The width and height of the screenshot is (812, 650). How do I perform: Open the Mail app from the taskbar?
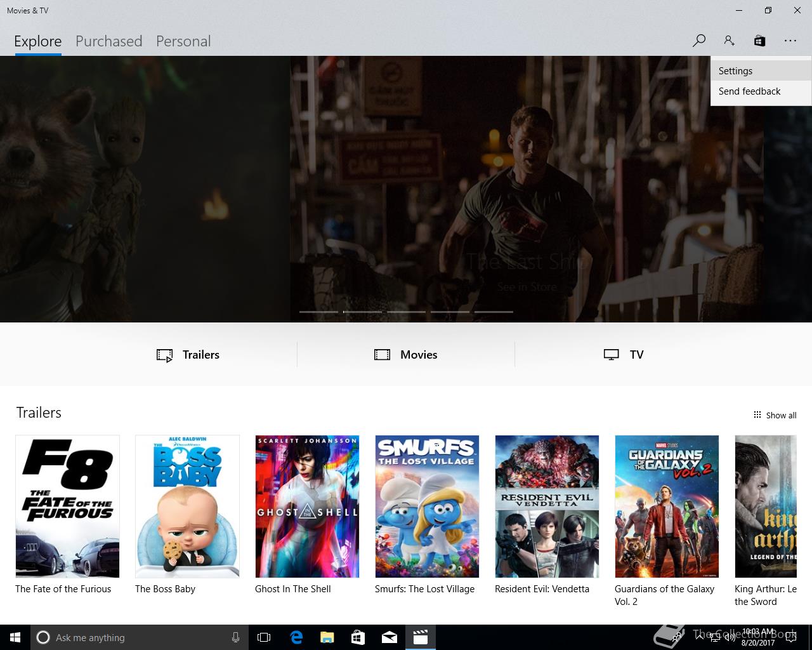pos(390,637)
